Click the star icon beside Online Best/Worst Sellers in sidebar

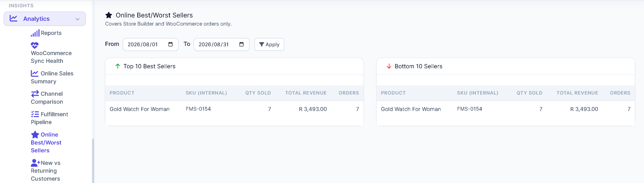(35, 135)
